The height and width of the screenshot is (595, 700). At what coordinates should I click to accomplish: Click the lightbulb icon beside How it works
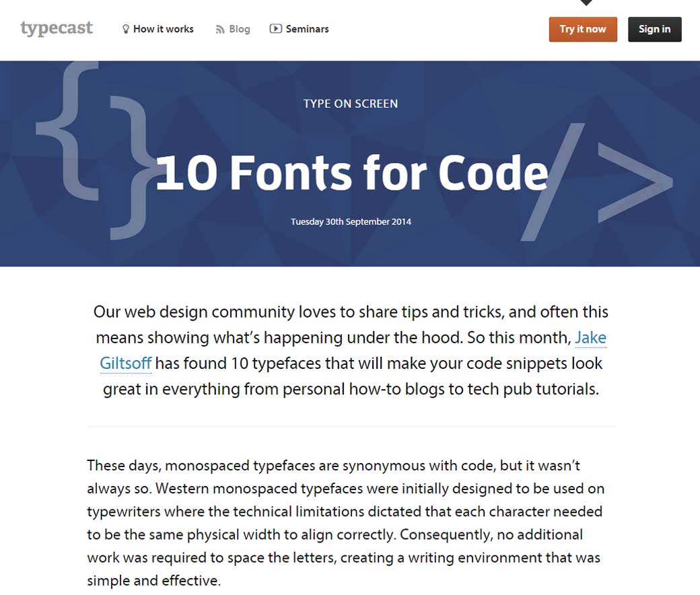point(125,30)
